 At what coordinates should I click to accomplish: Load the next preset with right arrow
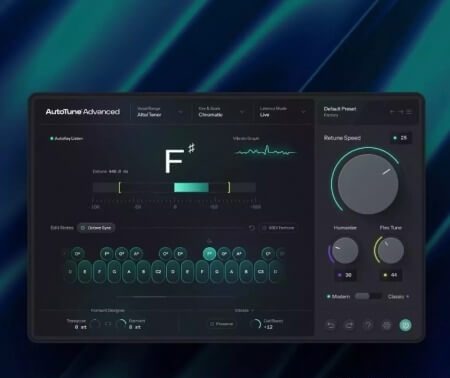[401, 112]
